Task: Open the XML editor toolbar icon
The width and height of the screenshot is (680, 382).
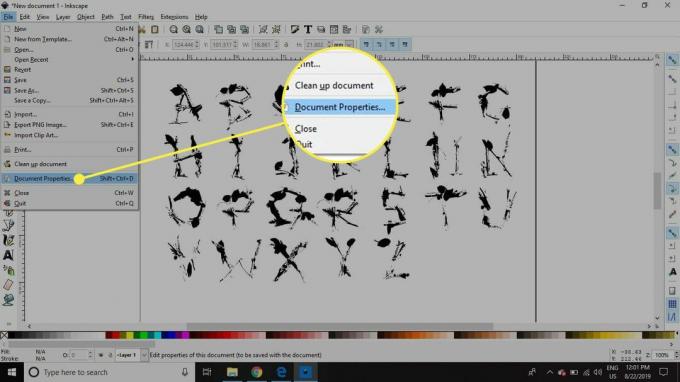Action: [334, 29]
